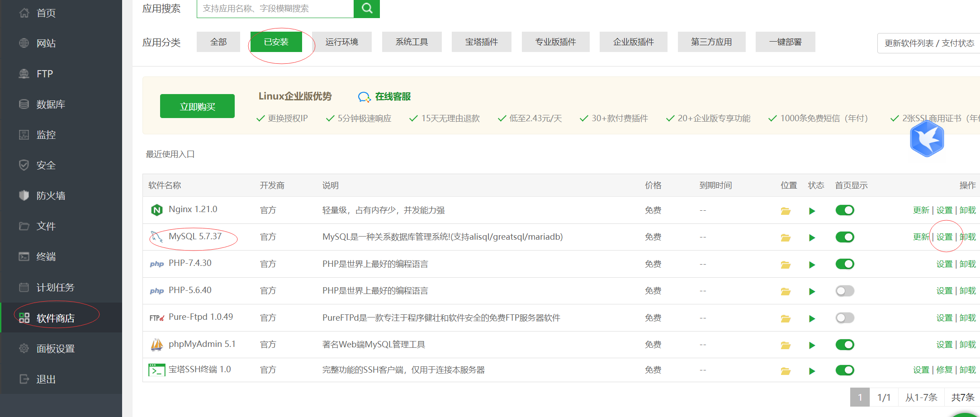Select the 专业版插件 category tab
The width and height of the screenshot is (980, 417).
555,42
